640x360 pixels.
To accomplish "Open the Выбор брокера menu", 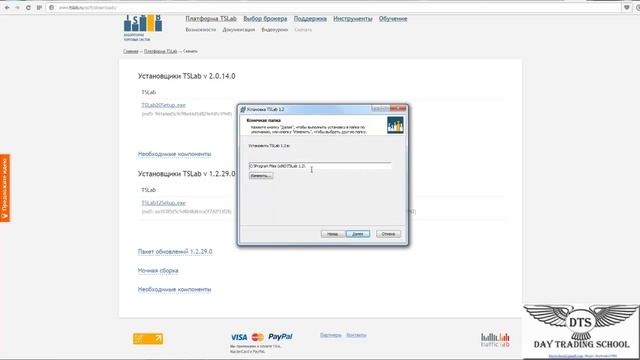I will (x=265, y=19).
